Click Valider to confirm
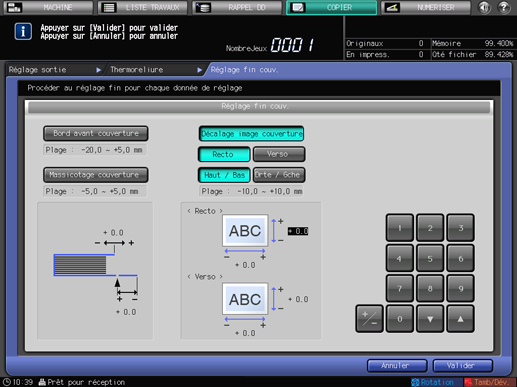 pyautogui.click(x=463, y=366)
